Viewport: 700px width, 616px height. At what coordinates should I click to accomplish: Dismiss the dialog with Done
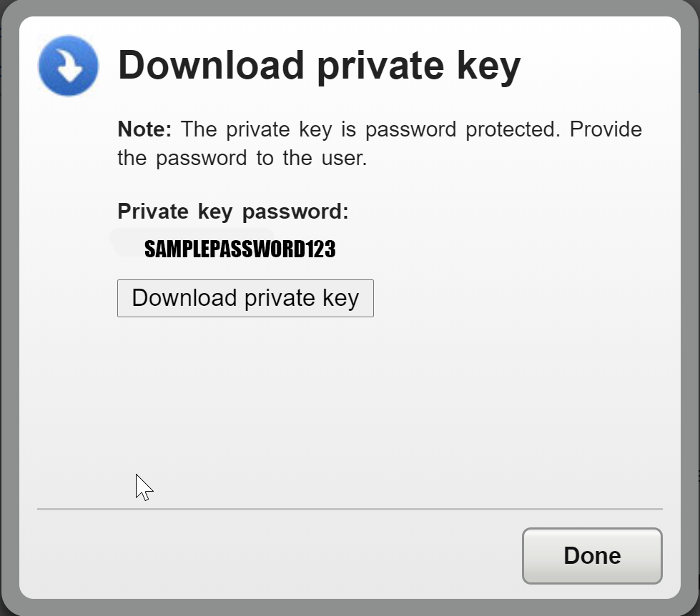click(592, 556)
